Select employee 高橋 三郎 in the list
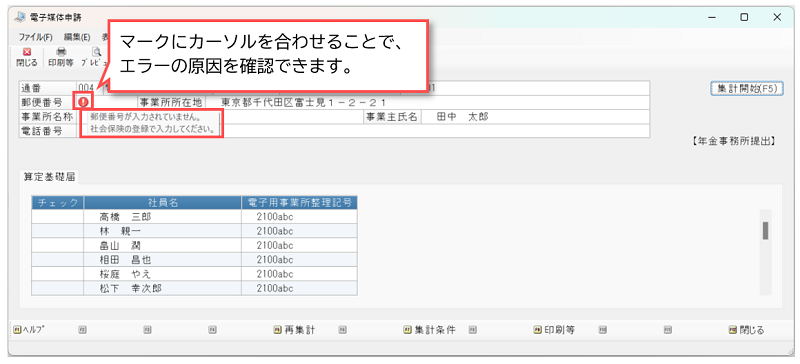The width and height of the screenshot is (800, 364). pos(163,216)
